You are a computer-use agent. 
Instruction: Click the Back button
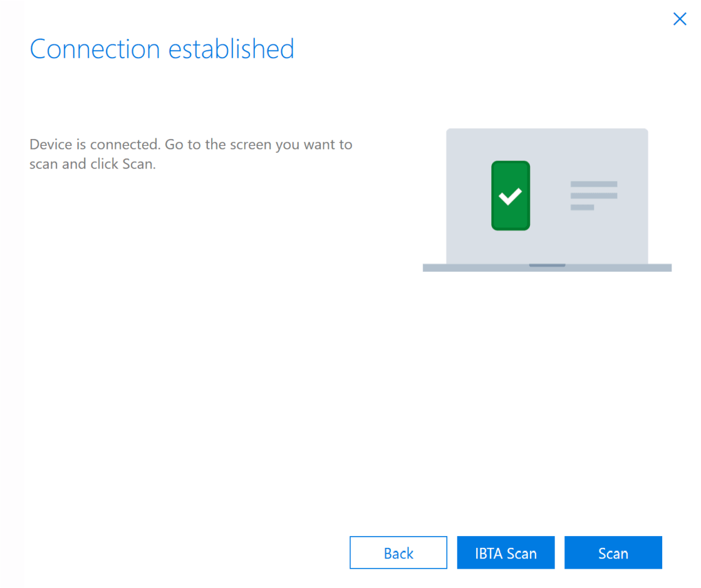(398, 553)
